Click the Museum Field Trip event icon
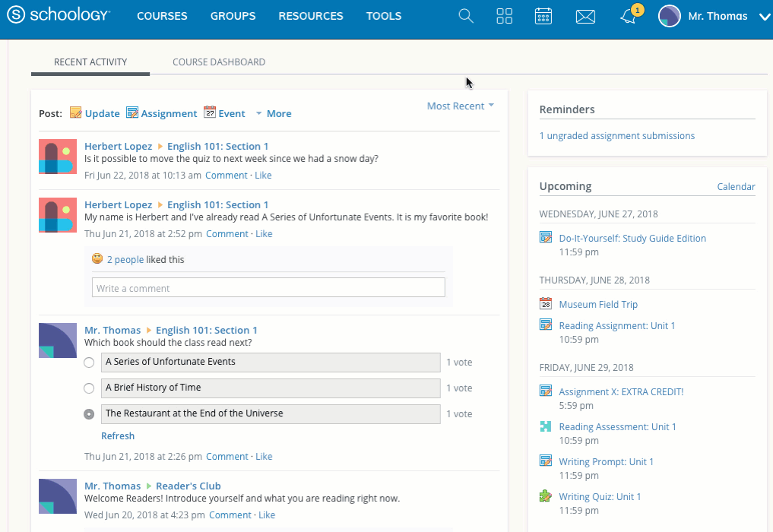 [x=546, y=304]
